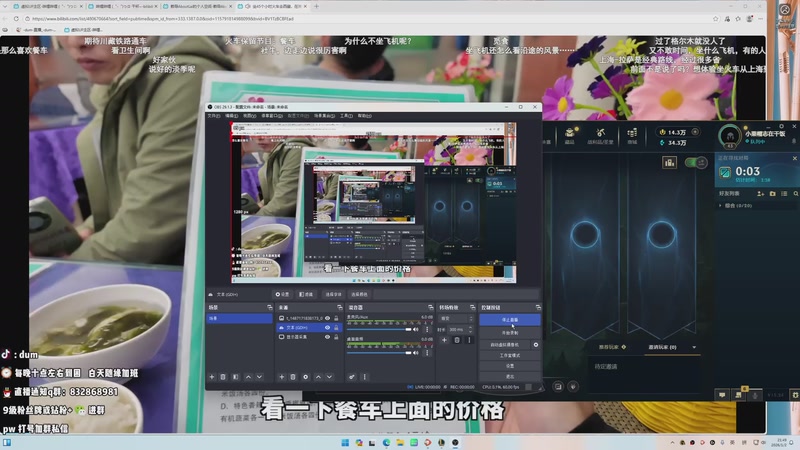This screenshot has height=450, width=800.
Task: Switch to the third browser tab
Action: click(x=198, y=7)
